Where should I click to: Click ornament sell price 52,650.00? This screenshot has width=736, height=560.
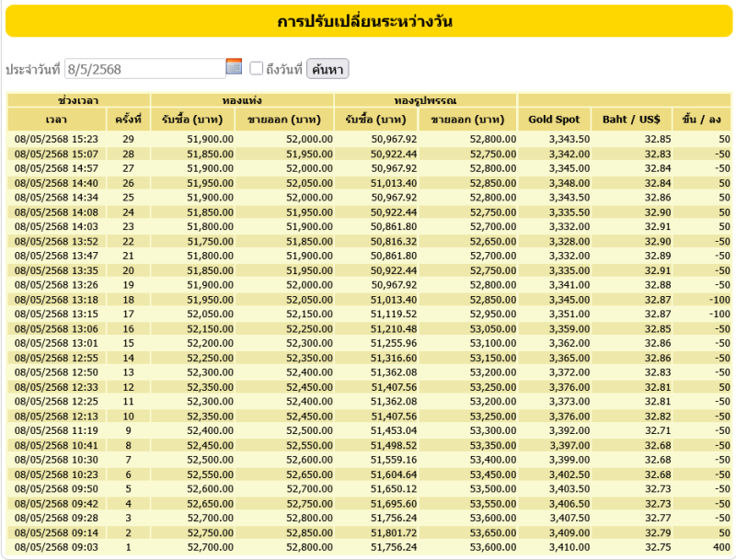pyautogui.click(x=493, y=241)
